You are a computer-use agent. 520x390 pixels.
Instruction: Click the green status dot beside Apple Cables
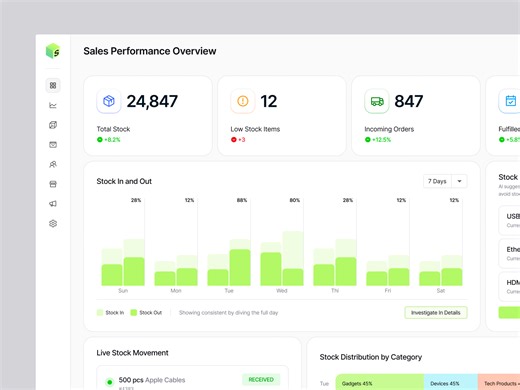[x=109, y=382]
